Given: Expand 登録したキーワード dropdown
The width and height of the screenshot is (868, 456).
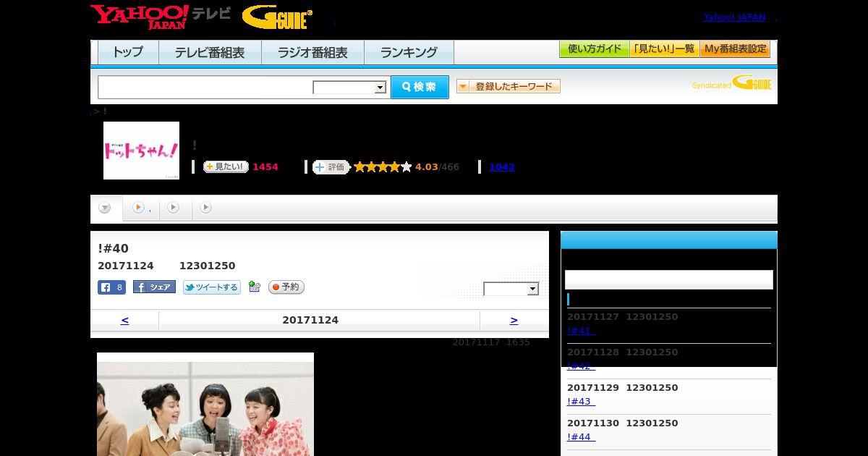Looking at the screenshot, I should tap(509, 86).
